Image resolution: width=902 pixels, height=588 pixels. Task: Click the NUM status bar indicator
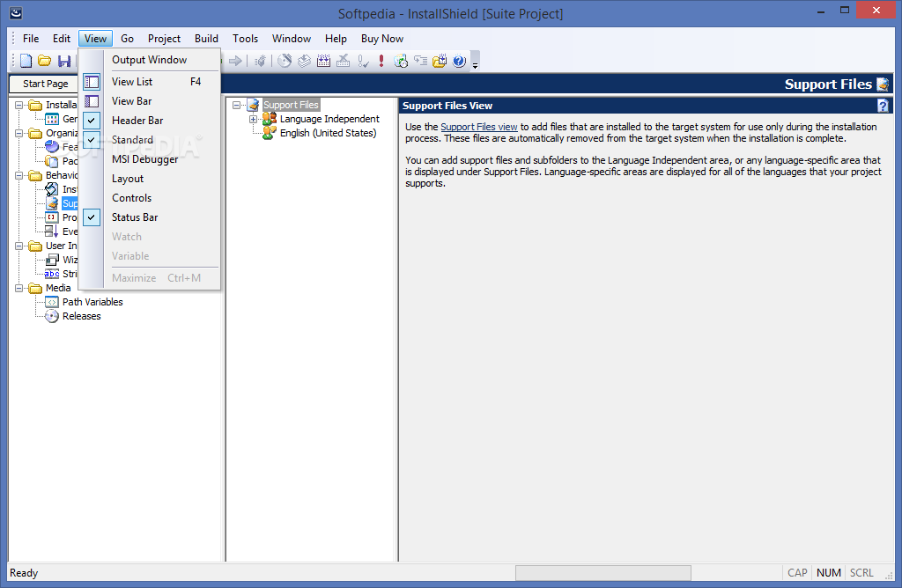click(x=829, y=573)
